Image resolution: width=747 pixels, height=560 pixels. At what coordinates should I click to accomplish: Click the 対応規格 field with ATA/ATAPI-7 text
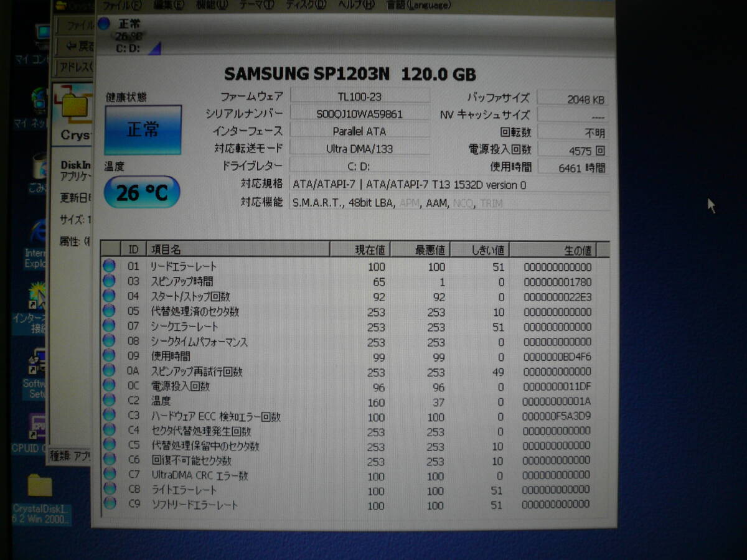(x=449, y=185)
